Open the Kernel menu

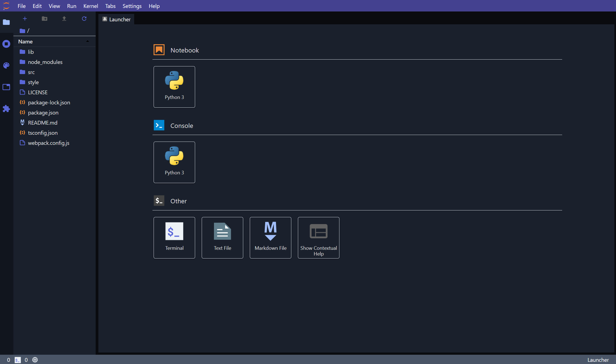pyautogui.click(x=90, y=6)
